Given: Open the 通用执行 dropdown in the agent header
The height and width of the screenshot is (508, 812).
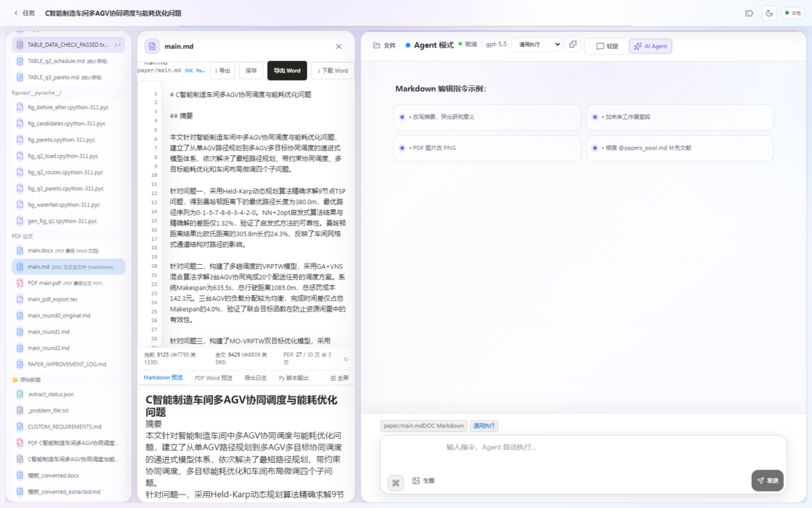Looking at the screenshot, I should click(537, 44).
